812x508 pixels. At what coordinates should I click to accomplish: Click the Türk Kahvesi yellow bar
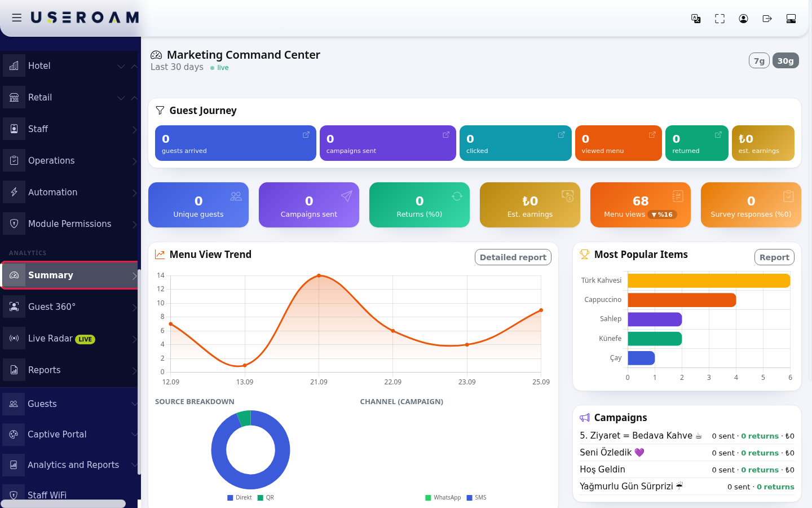coord(709,281)
